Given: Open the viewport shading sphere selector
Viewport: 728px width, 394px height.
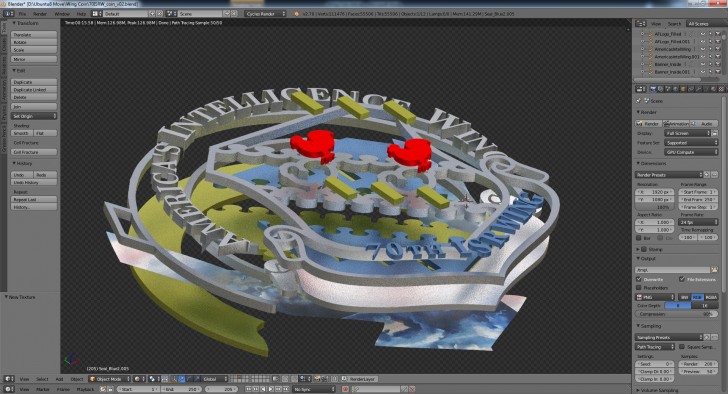Looking at the screenshot, I should pos(139,379).
